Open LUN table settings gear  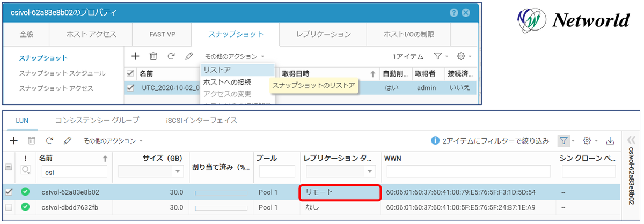[587, 140]
